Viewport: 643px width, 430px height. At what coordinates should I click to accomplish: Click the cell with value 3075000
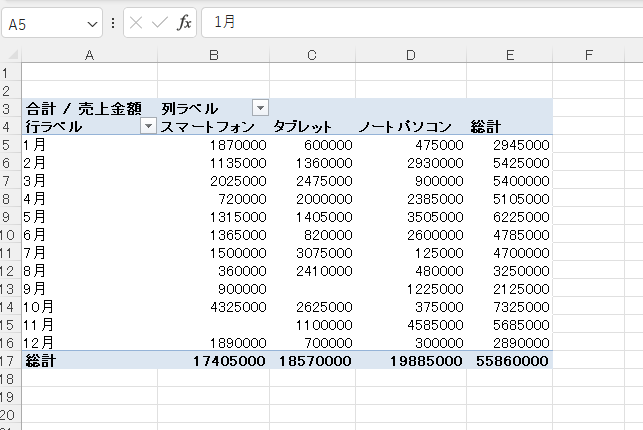312,253
